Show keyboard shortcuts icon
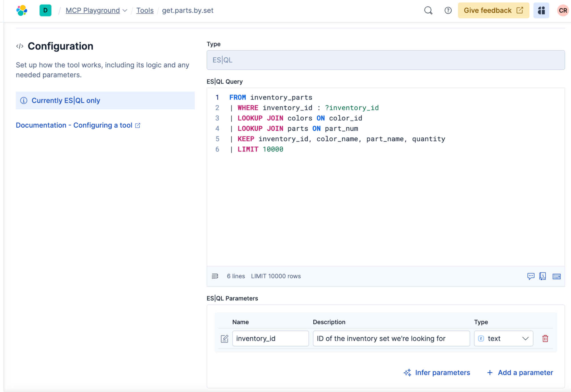 point(556,276)
